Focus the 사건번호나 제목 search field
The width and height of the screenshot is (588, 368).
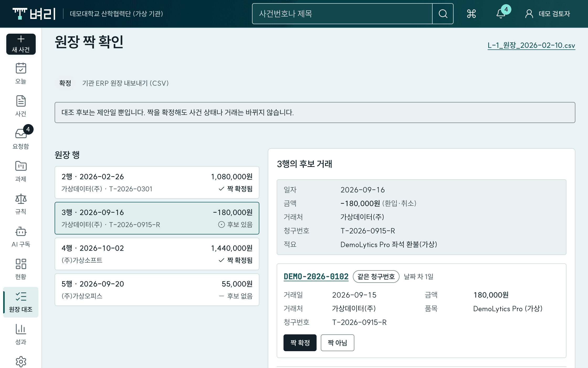click(x=342, y=14)
